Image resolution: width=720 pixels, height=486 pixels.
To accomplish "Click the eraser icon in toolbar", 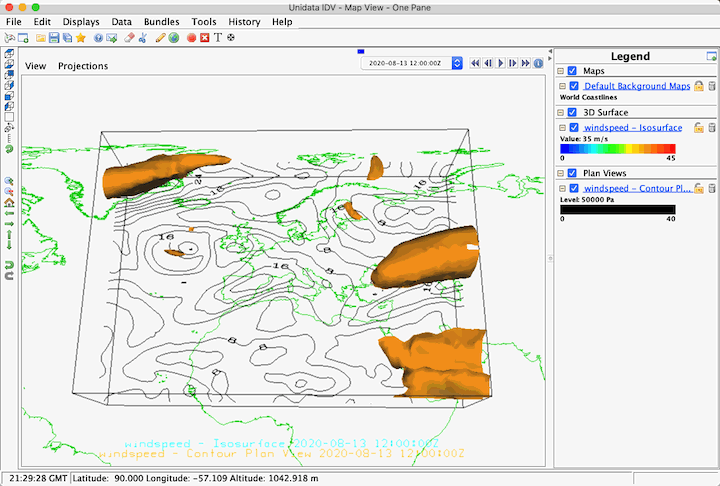I will coord(129,38).
